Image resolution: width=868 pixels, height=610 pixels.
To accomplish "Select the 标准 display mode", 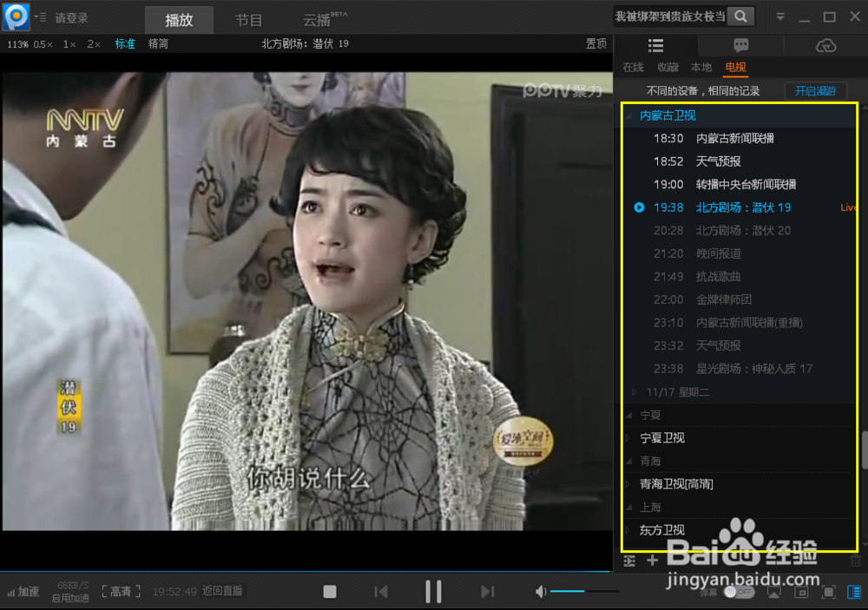I will click(x=125, y=44).
